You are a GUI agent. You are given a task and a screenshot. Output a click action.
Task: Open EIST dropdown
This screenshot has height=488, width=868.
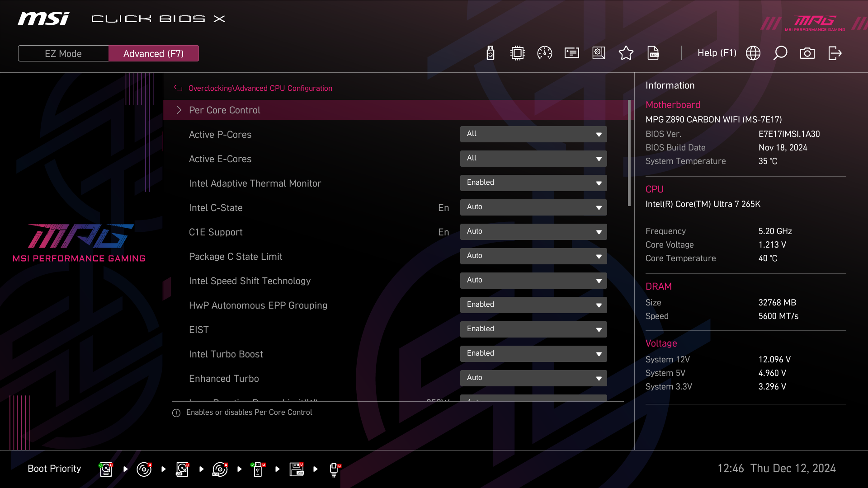pyautogui.click(x=533, y=329)
